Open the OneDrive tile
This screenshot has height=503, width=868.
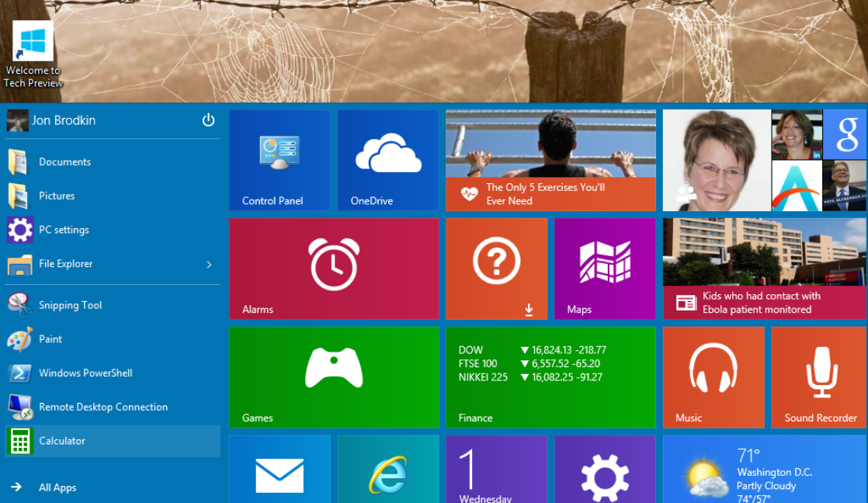tap(387, 160)
